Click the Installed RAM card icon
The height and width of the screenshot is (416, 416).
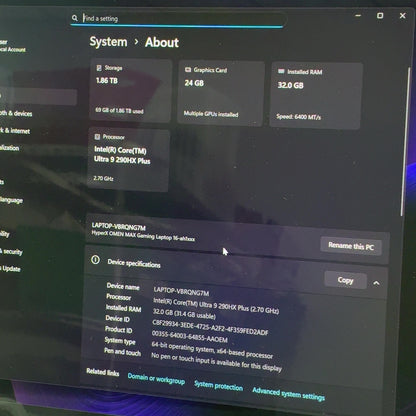coord(281,71)
